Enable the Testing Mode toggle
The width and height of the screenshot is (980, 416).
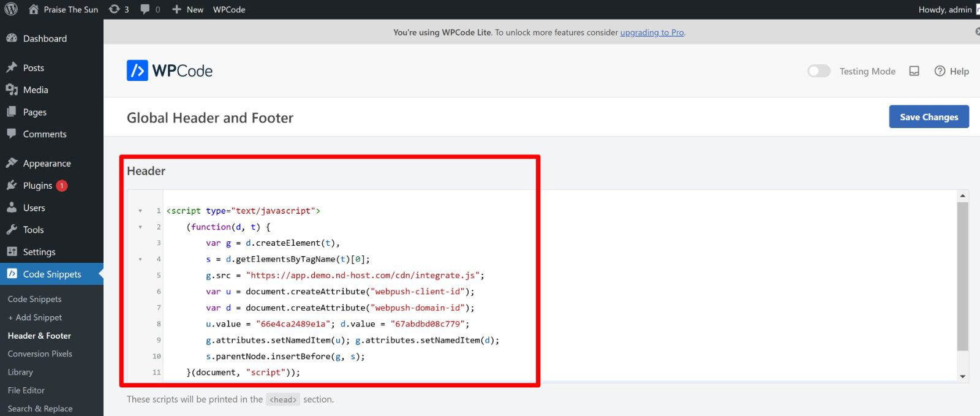click(x=818, y=71)
